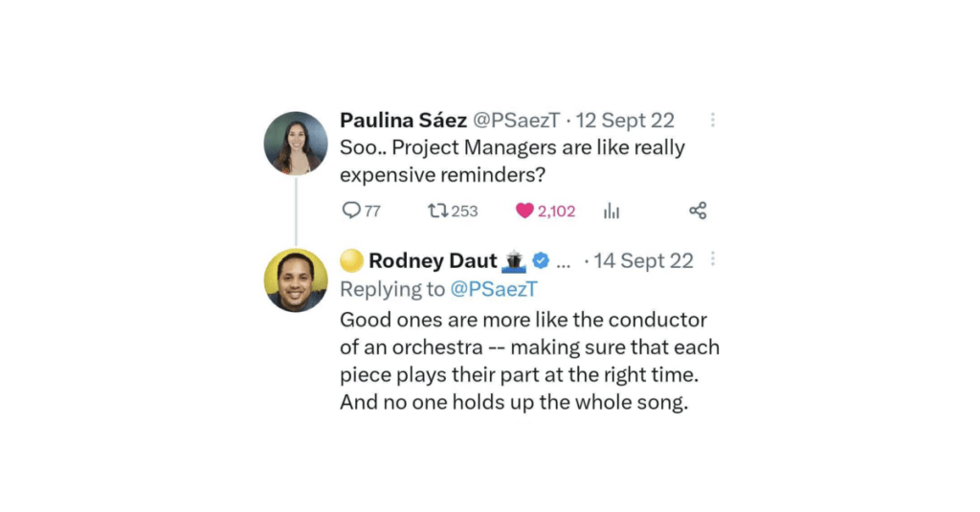The height and width of the screenshot is (512, 980).
Task: Reply to Paulina Sáez's tweet
Action: [x=351, y=211]
